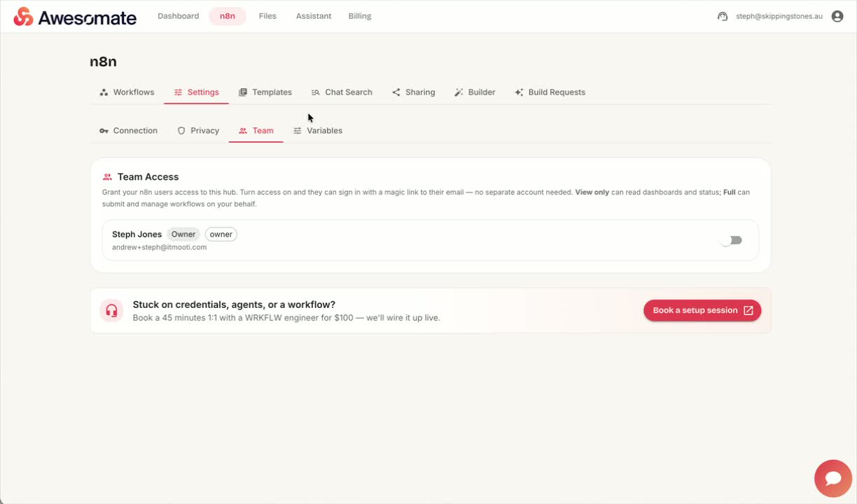Click the support headset icon in header
The height and width of the screenshot is (504, 857).
coord(723,16)
